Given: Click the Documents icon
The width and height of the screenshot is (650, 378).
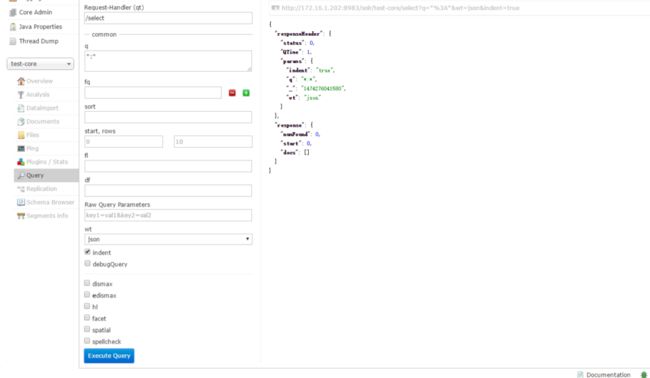Looking at the screenshot, I should click(x=21, y=121).
